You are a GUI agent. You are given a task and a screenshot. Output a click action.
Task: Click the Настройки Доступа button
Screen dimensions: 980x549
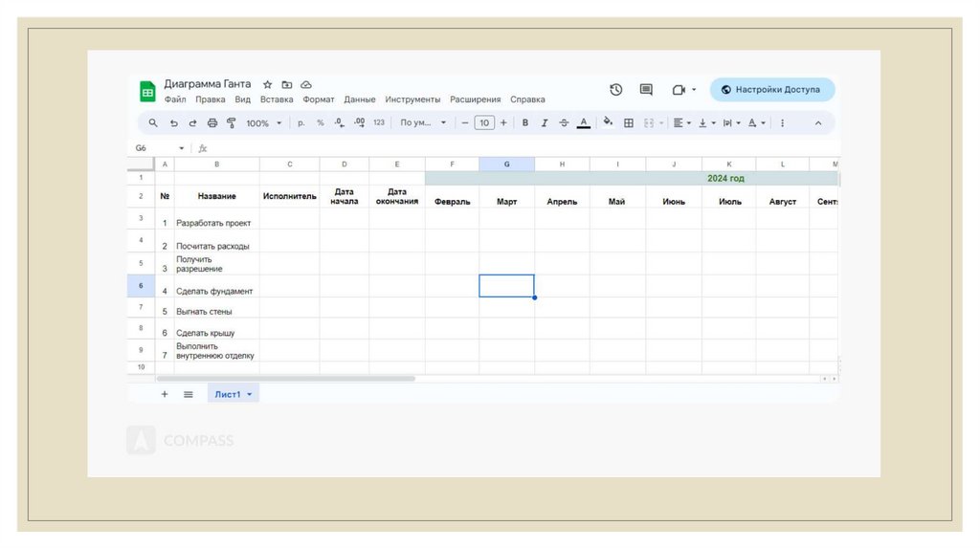pos(772,89)
